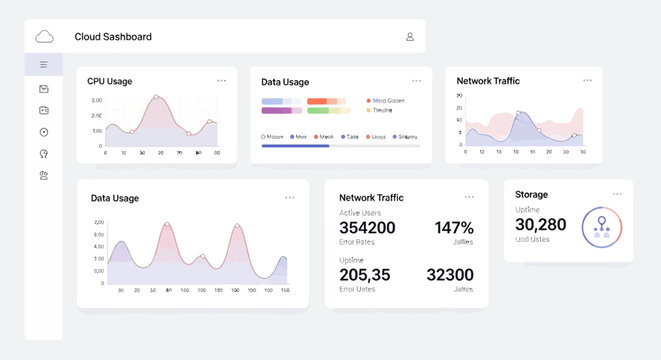Click the green segmented usage bar

click(x=328, y=110)
